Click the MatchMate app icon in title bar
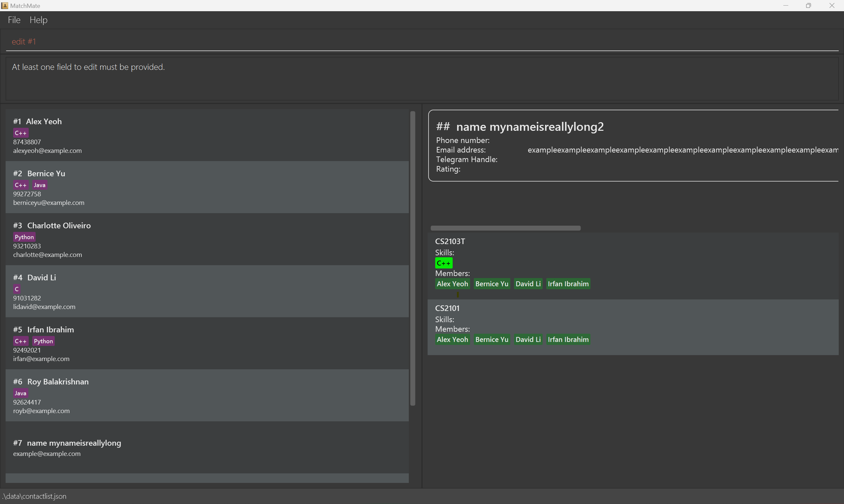Viewport: 844px width, 504px height. tap(5, 5)
